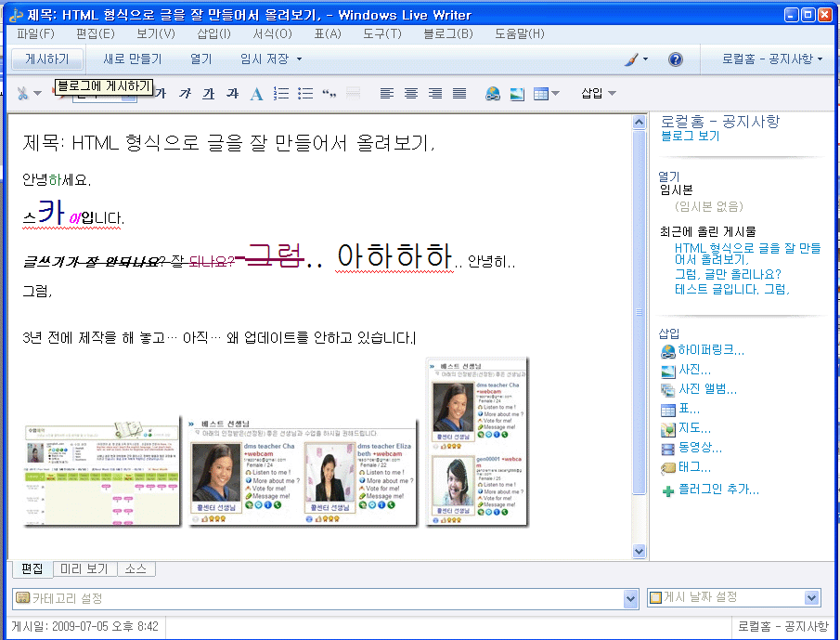Open the 게시 날짜 설정 date dropdown
Viewport: 840px width, 640px height.
coord(812,598)
